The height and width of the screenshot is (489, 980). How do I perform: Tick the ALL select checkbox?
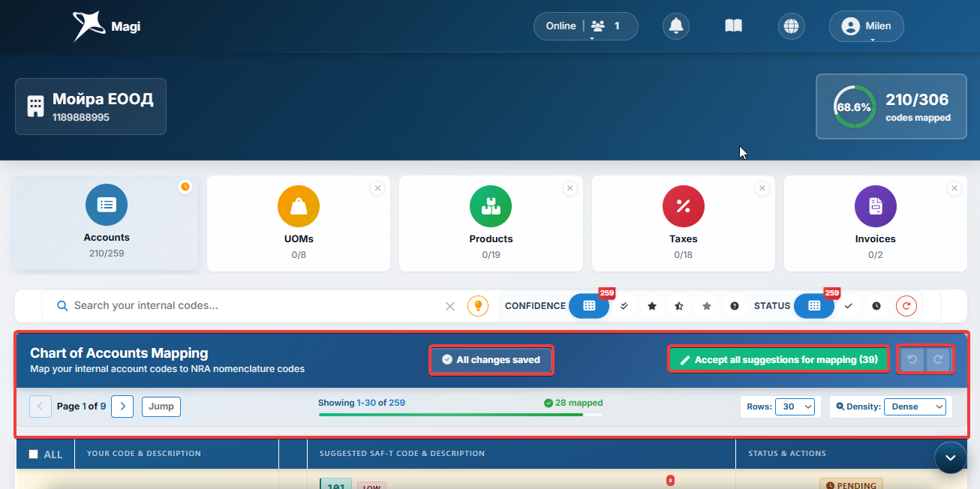(x=33, y=454)
